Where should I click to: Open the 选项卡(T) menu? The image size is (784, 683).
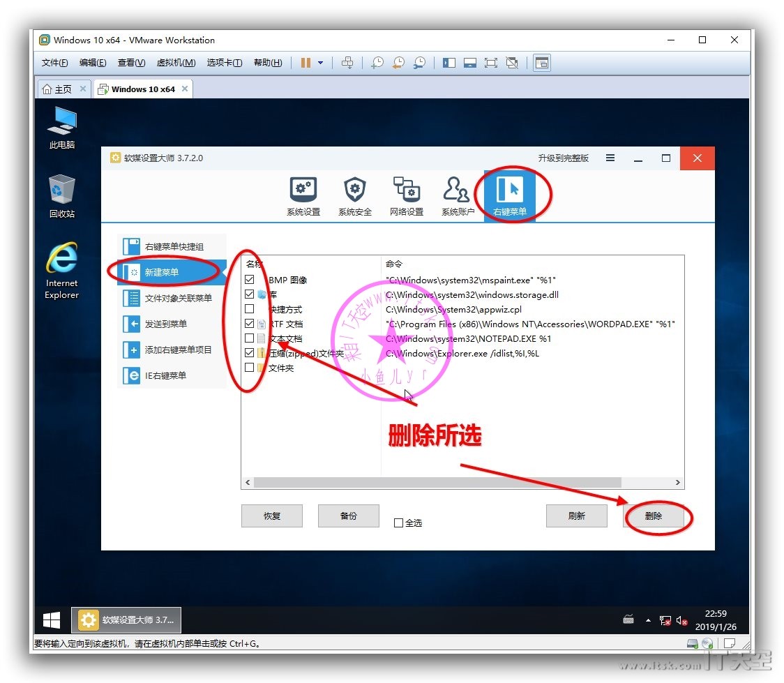[x=225, y=63]
